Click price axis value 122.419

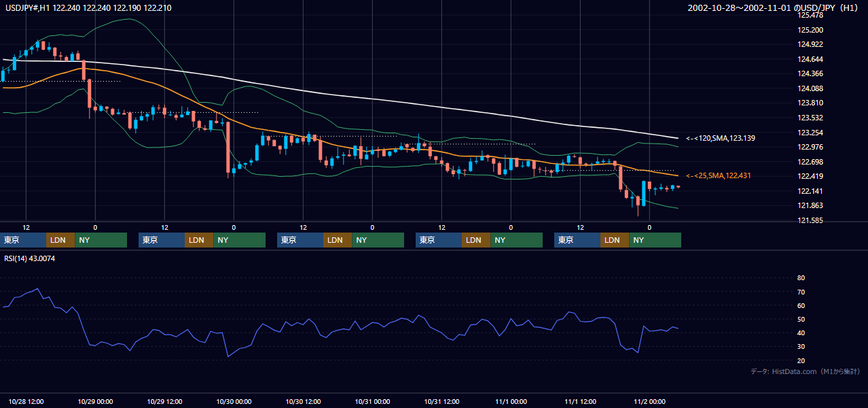coord(810,176)
